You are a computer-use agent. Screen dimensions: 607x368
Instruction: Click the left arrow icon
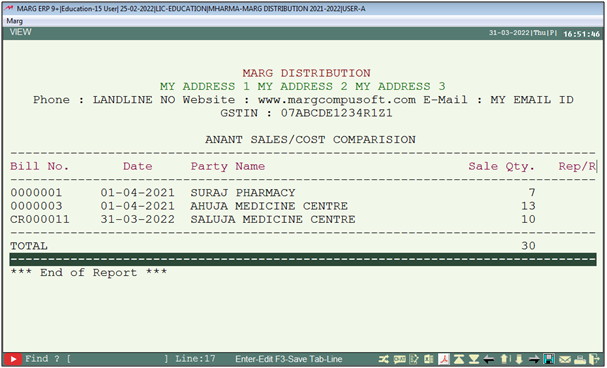coord(489,359)
